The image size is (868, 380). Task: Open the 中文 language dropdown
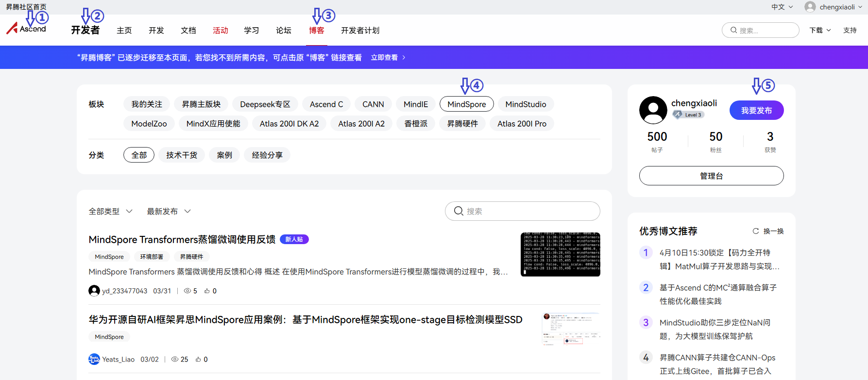(x=782, y=7)
